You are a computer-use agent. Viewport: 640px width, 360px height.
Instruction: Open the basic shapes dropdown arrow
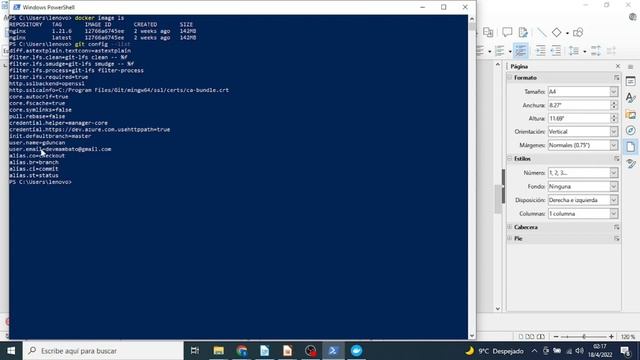click(567, 33)
